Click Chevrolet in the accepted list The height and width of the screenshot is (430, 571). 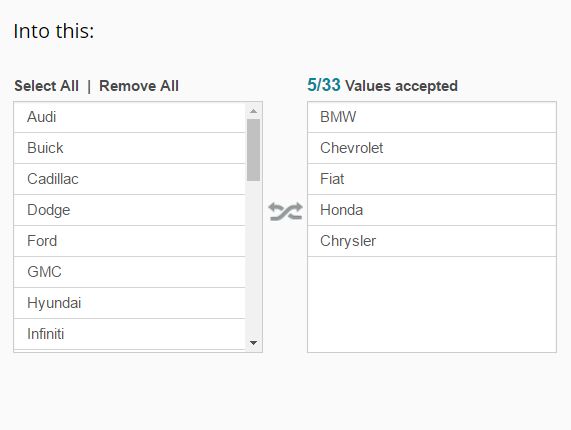point(432,148)
